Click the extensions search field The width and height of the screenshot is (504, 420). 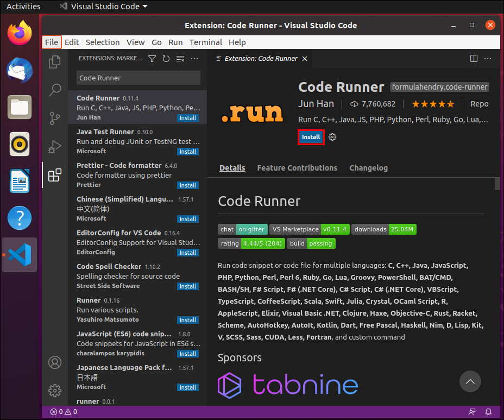tap(138, 78)
